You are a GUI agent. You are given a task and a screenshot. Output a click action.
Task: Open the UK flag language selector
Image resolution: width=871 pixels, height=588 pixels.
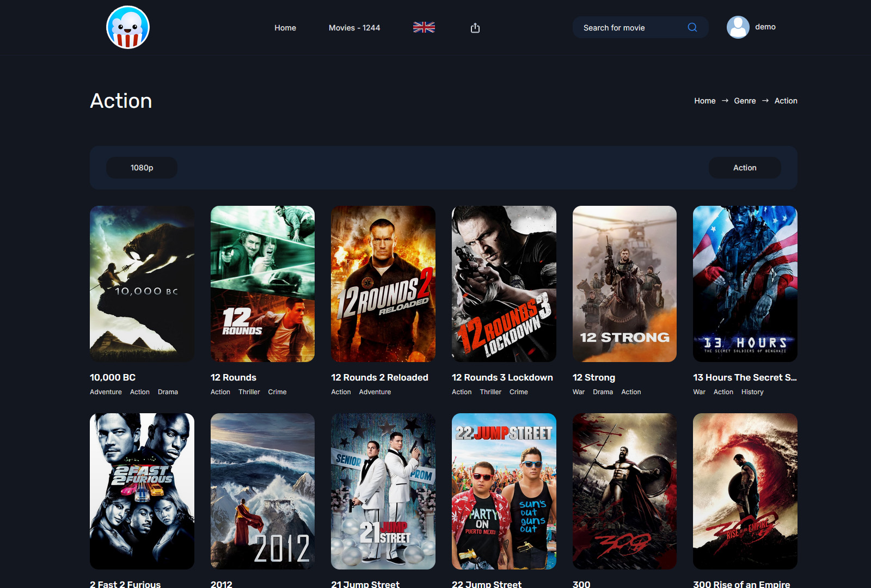(424, 27)
